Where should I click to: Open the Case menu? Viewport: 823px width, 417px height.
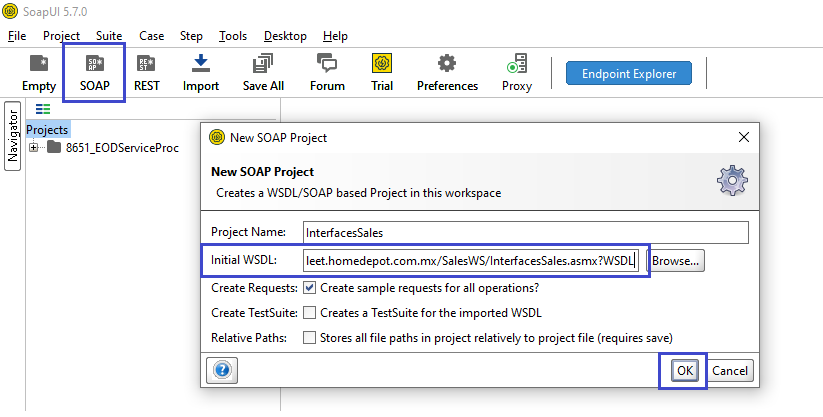click(152, 36)
